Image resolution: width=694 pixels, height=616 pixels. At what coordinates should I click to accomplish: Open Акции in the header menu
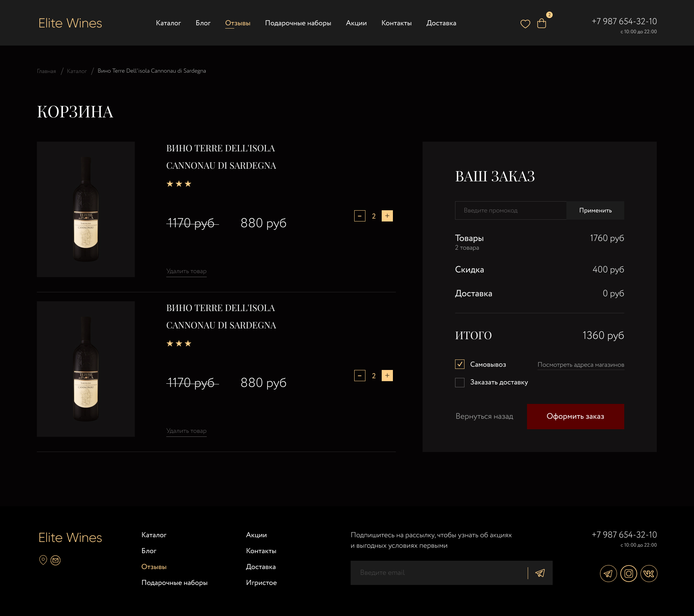(x=356, y=23)
